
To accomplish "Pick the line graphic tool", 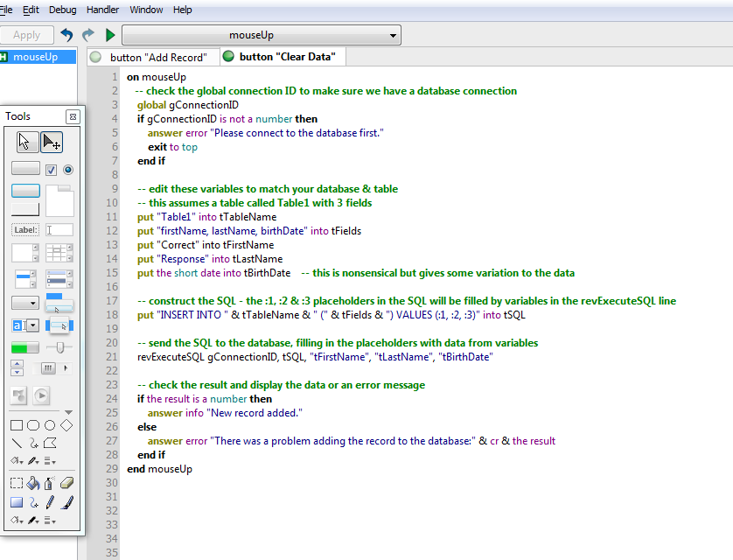I will tap(17, 443).
